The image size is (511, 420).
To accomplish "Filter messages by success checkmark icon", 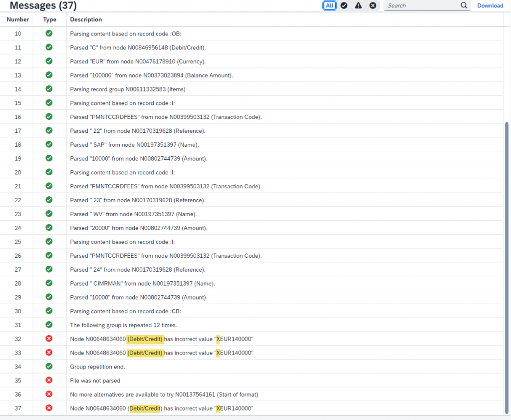I will click(x=344, y=5).
